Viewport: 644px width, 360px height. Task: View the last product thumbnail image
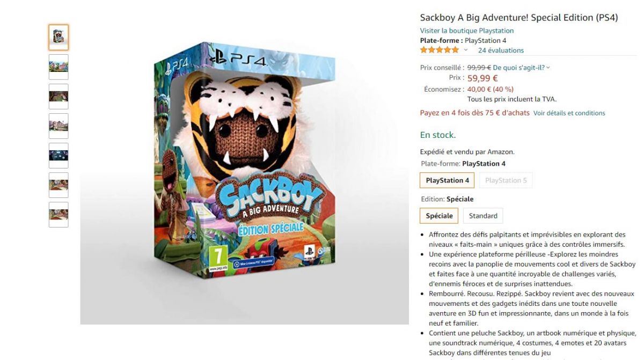[58, 215]
